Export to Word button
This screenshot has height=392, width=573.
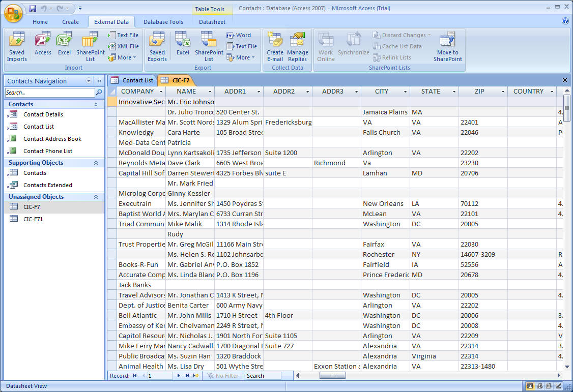coord(239,35)
